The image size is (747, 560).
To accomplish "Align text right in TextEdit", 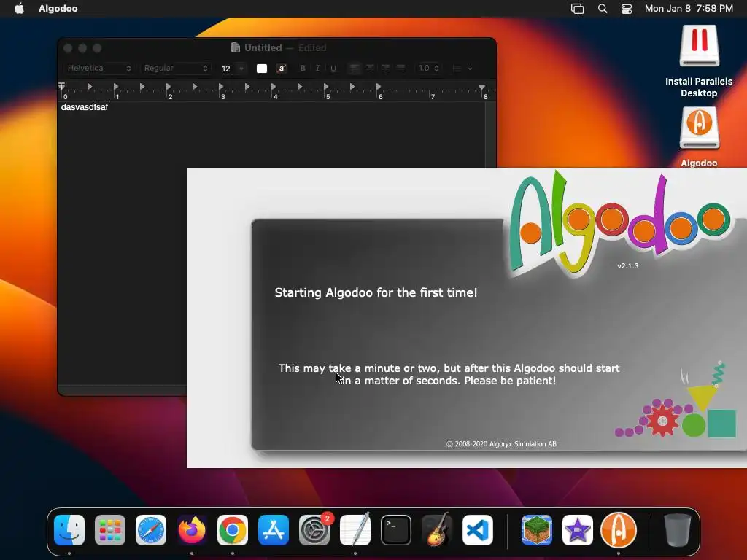I will (x=385, y=68).
